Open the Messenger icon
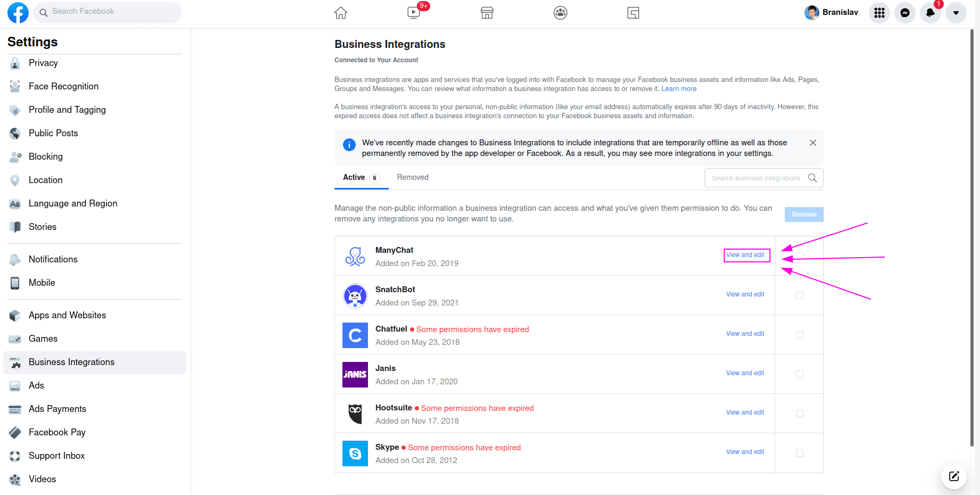 pyautogui.click(x=905, y=13)
